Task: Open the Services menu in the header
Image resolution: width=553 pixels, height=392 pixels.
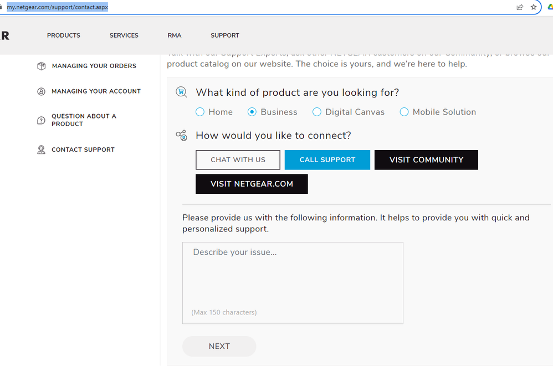Action: 124,35
